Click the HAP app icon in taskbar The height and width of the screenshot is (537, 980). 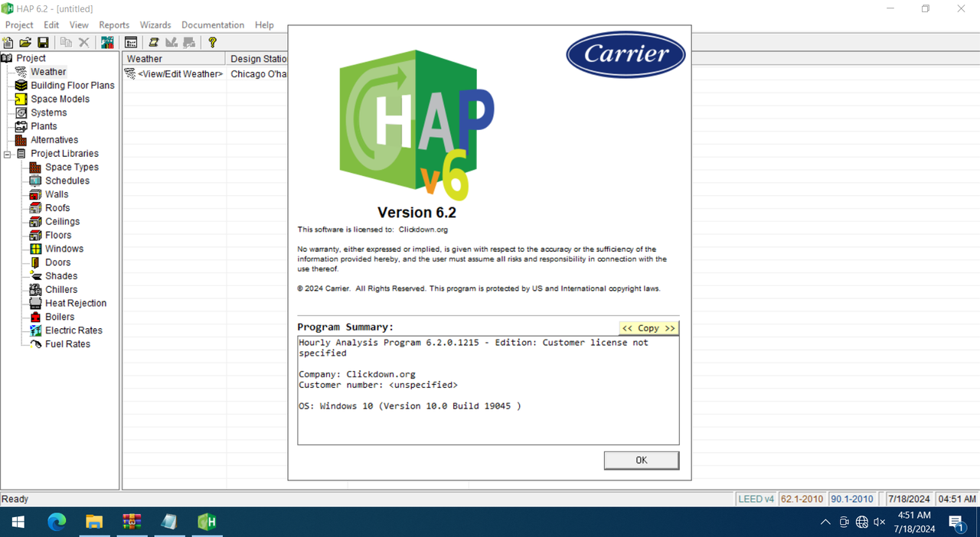pyautogui.click(x=207, y=522)
